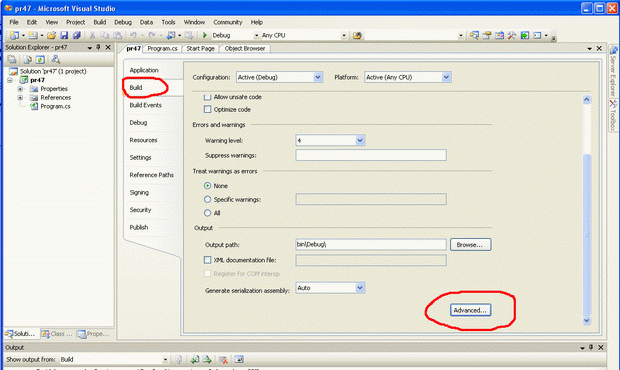Open the Start Page toolbar icon
620x370 pixels.
point(525,36)
